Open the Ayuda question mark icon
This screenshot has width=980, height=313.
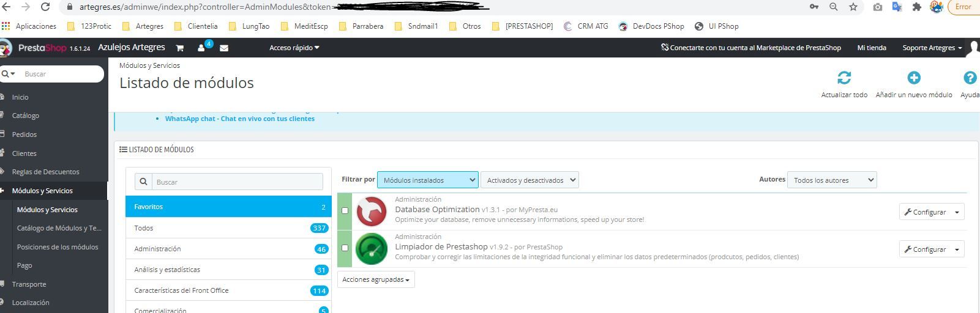click(x=970, y=78)
